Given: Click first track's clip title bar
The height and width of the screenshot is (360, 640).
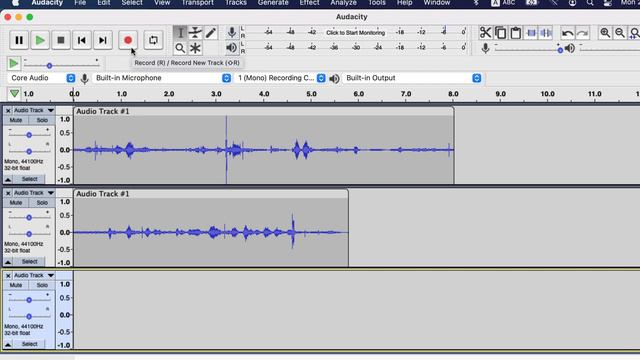Looking at the screenshot, I should coord(264,111).
